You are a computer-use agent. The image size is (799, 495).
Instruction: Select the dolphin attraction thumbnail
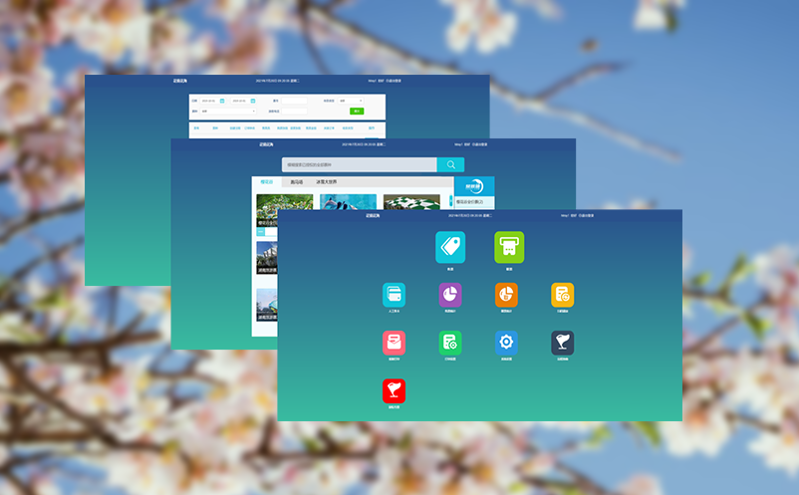(348, 203)
